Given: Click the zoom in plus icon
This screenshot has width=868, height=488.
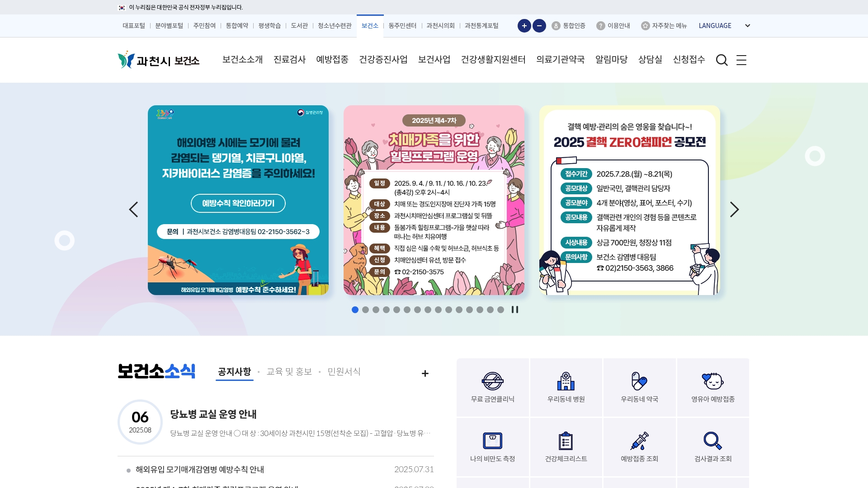Looking at the screenshot, I should (x=524, y=26).
